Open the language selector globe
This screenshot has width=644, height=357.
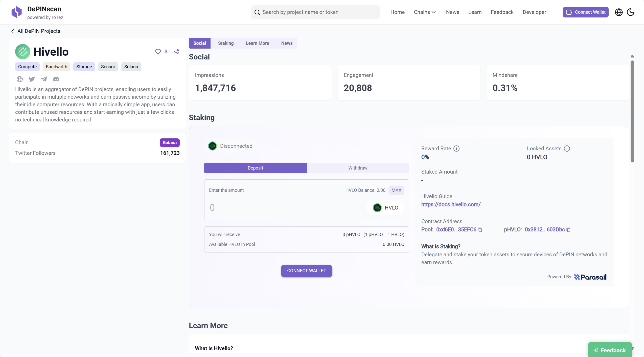click(x=618, y=12)
